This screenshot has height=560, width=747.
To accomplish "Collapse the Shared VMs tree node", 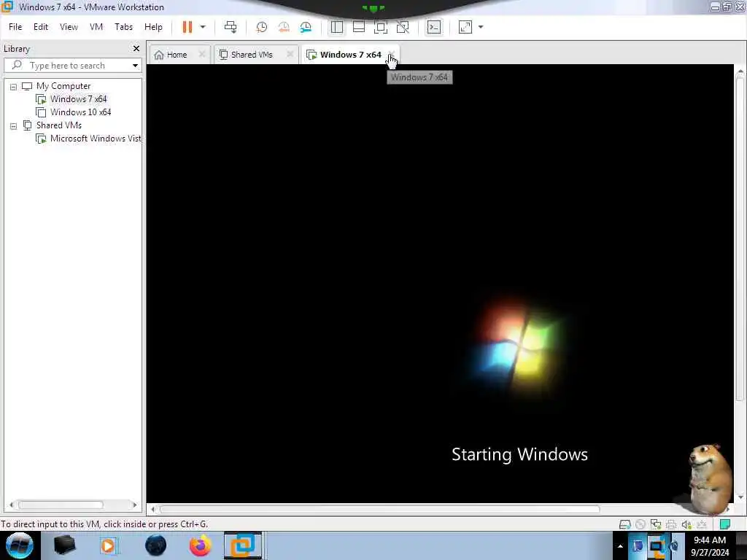I will [13, 126].
